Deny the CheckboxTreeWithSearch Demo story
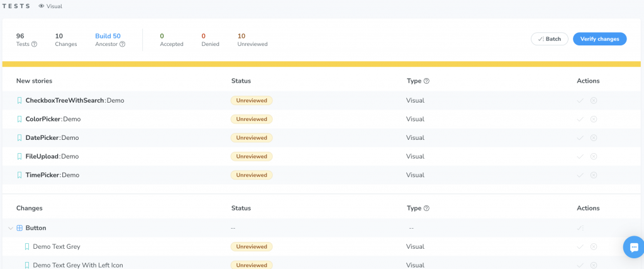644x269 pixels. [594, 100]
